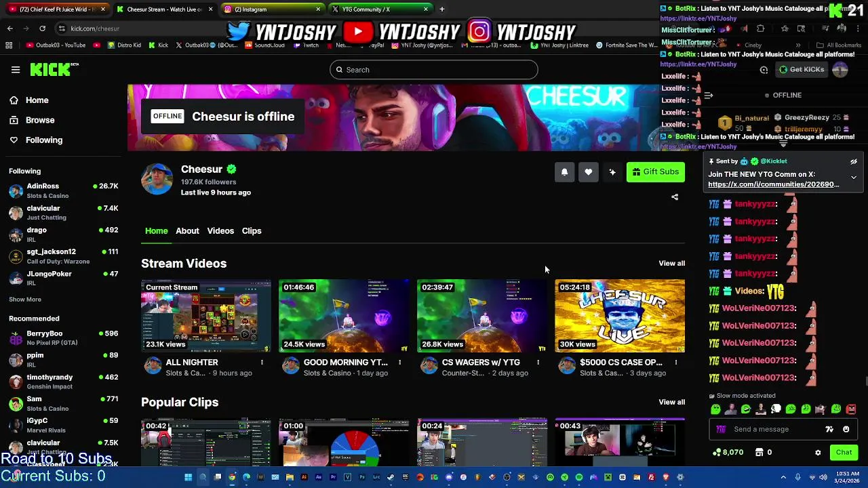Image resolution: width=868 pixels, height=488 pixels.
Task: Expand Following list with Show more
Action: [x=25, y=300]
